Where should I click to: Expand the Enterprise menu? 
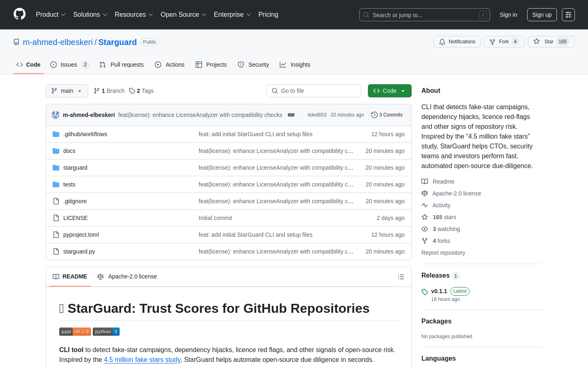coord(232,15)
